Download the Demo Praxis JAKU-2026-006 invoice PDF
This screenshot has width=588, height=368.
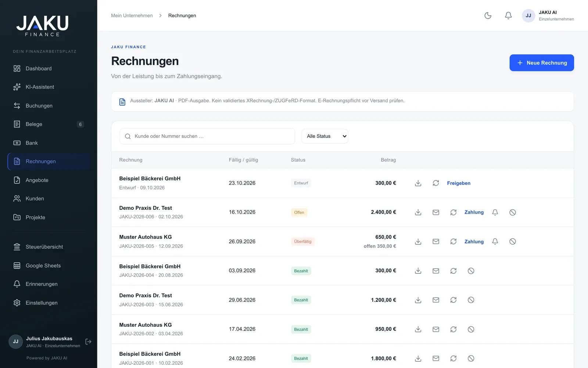418,212
